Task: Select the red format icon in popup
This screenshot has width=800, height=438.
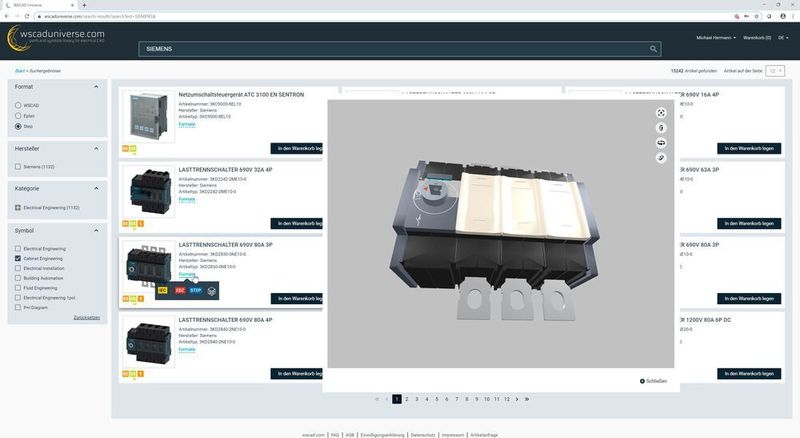Action: click(180, 290)
